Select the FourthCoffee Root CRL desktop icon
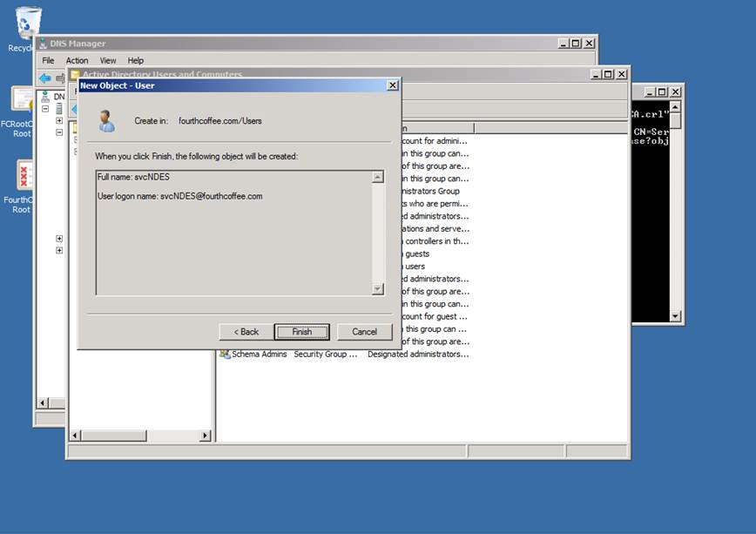The width and height of the screenshot is (756, 534). 24,173
